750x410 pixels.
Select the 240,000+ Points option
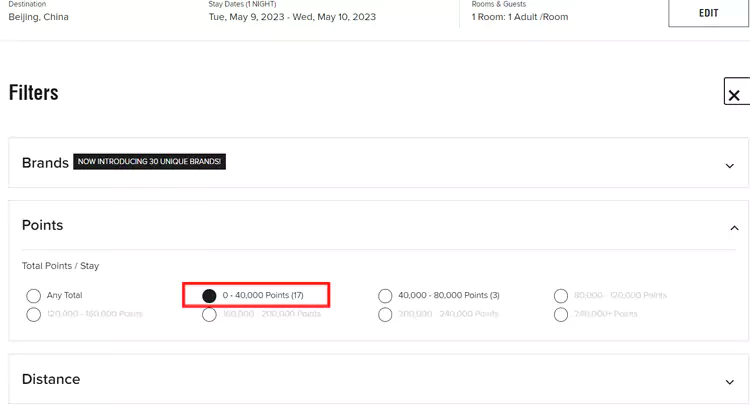pos(561,314)
